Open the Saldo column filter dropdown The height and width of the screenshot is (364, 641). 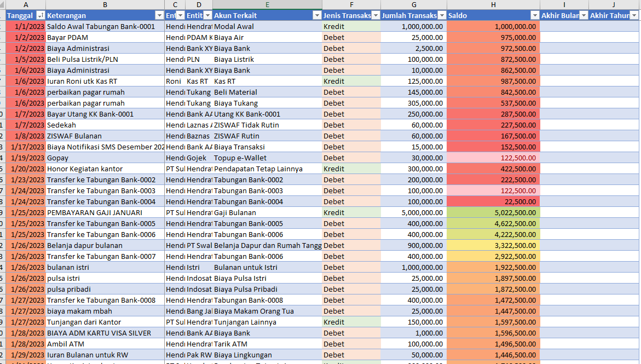tap(535, 15)
